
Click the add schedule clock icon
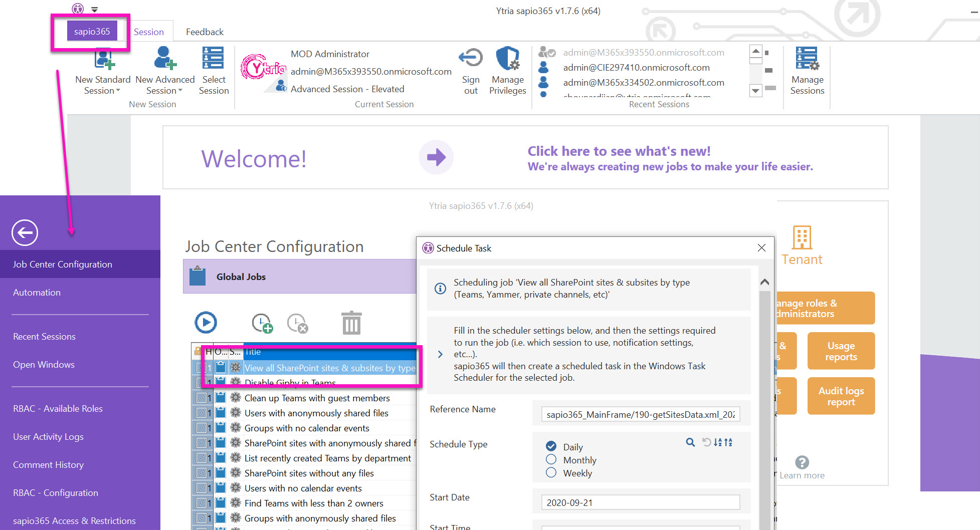[x=262, y=323]
